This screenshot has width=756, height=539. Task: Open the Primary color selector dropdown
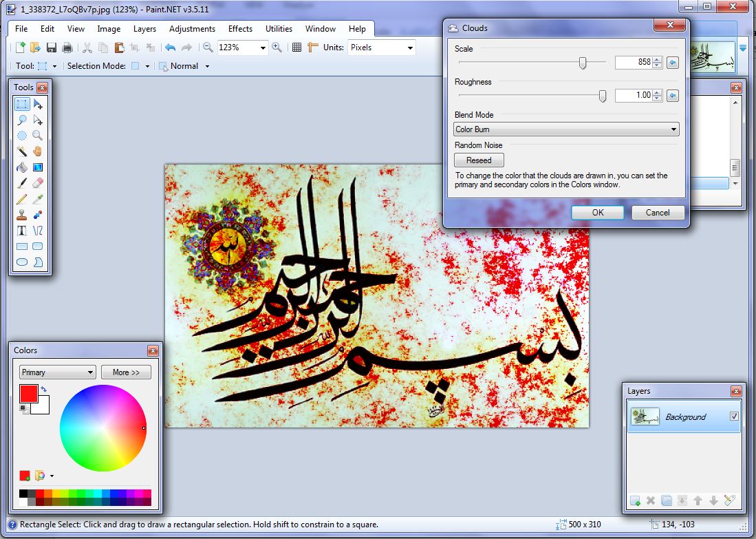click(x=57, y=372)
